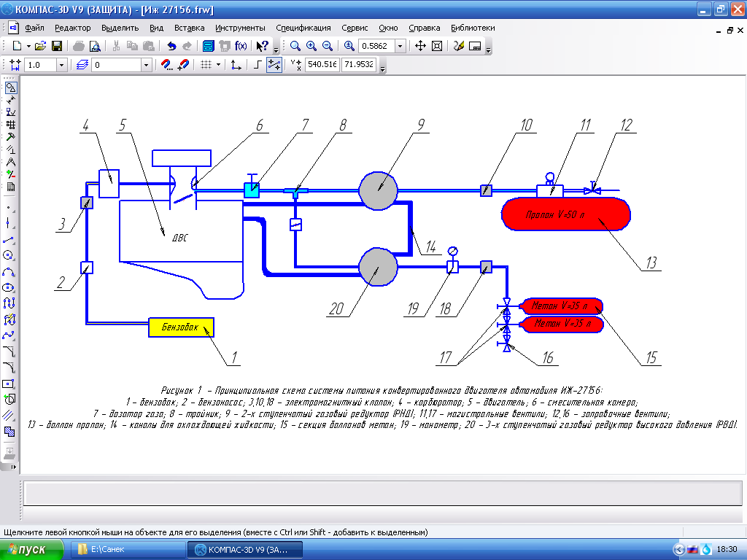
Task: Toggle orthogonal drawing mode
Action: point(258,65)
